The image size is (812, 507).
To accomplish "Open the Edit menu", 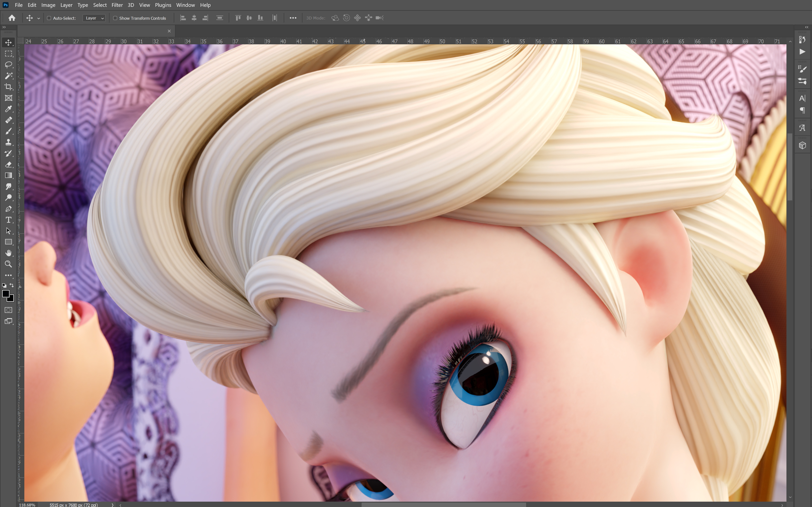I will [32, 5].
